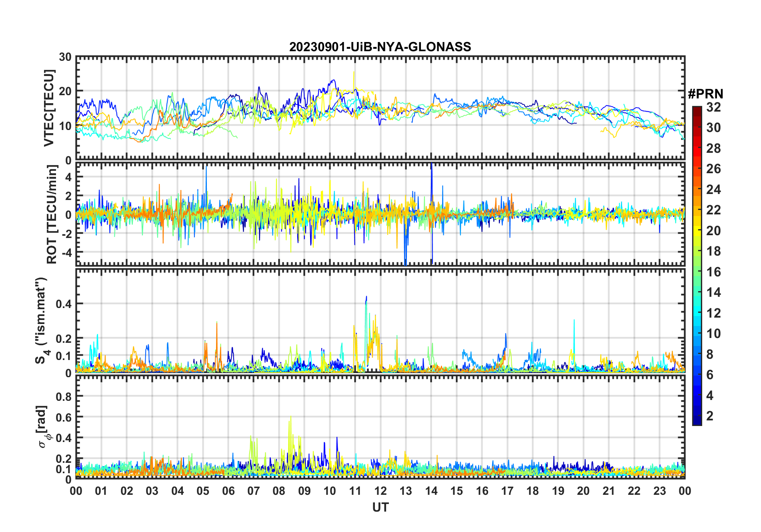Click the "#PRN" colorbar heading
Image resolution: width=761 pixels, height=532 pixels.
[x=705, y=94]
